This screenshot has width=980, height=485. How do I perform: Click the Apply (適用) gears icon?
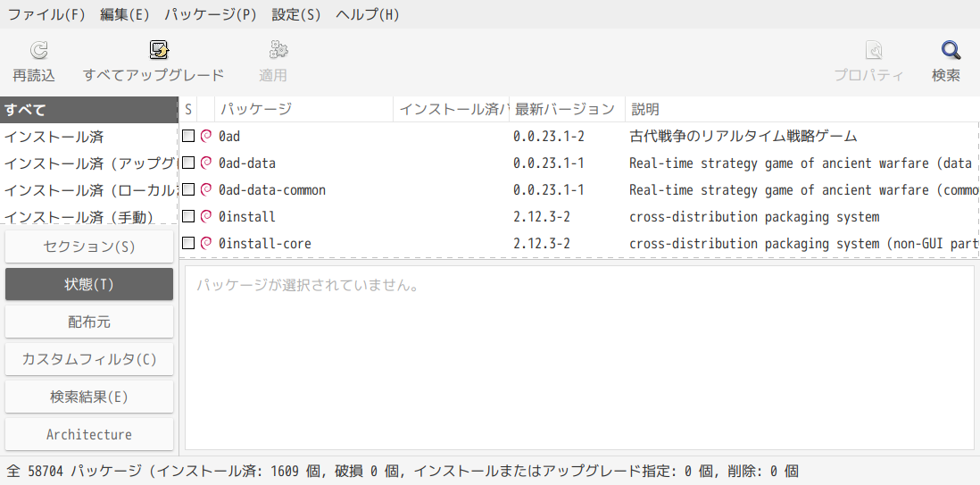tap(278, 49)
